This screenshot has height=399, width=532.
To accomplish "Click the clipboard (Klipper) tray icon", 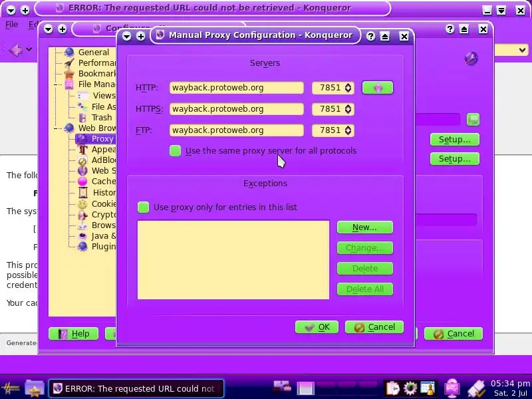I will 393,388.
